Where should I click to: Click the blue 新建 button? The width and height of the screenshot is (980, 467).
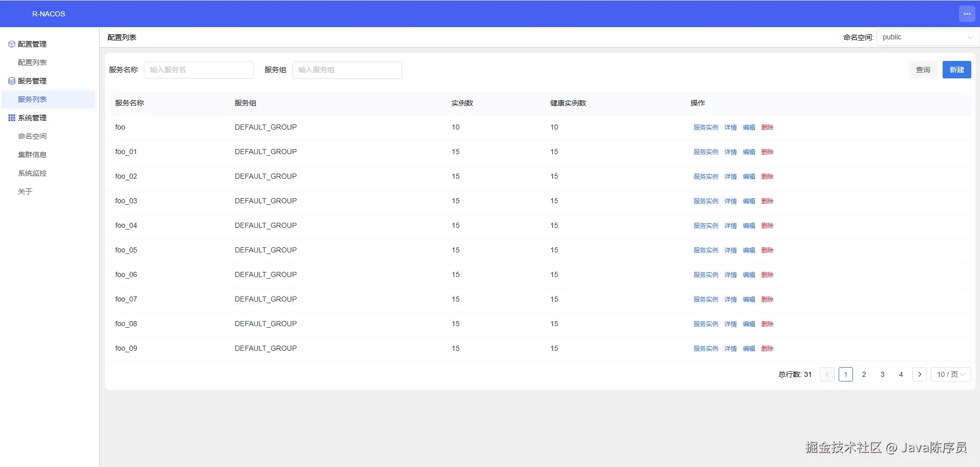[956, 70]
